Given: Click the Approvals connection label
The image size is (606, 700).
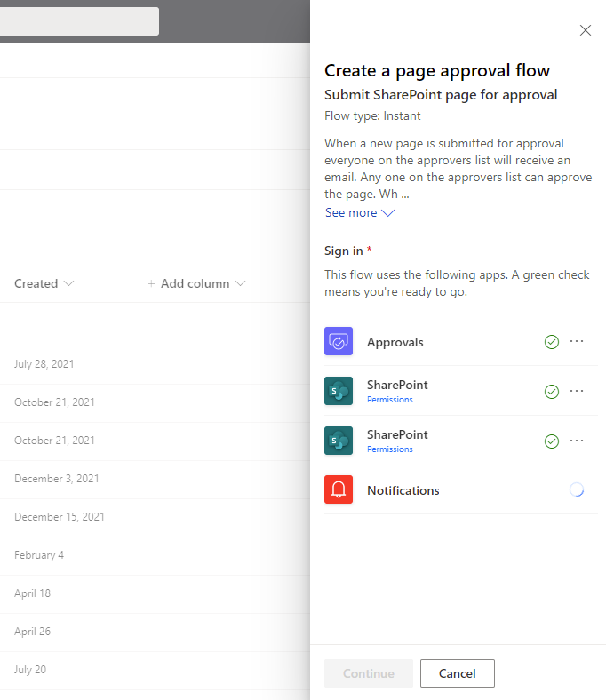Looking at the screenshot, I should tap(395, 342).
